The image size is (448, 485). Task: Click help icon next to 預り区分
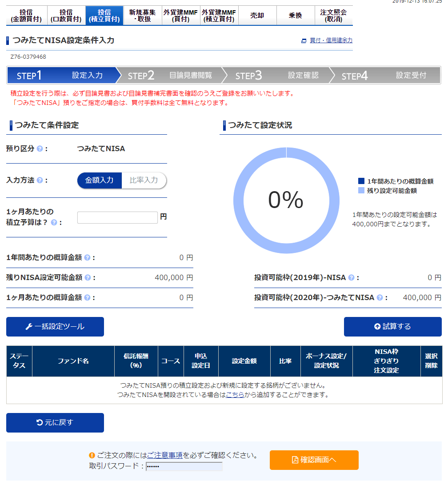point(40,149)
